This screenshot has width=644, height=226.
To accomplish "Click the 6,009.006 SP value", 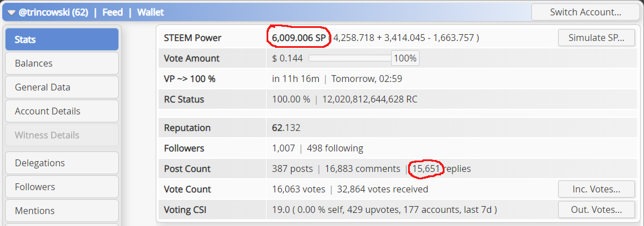I will click(298, 38).
